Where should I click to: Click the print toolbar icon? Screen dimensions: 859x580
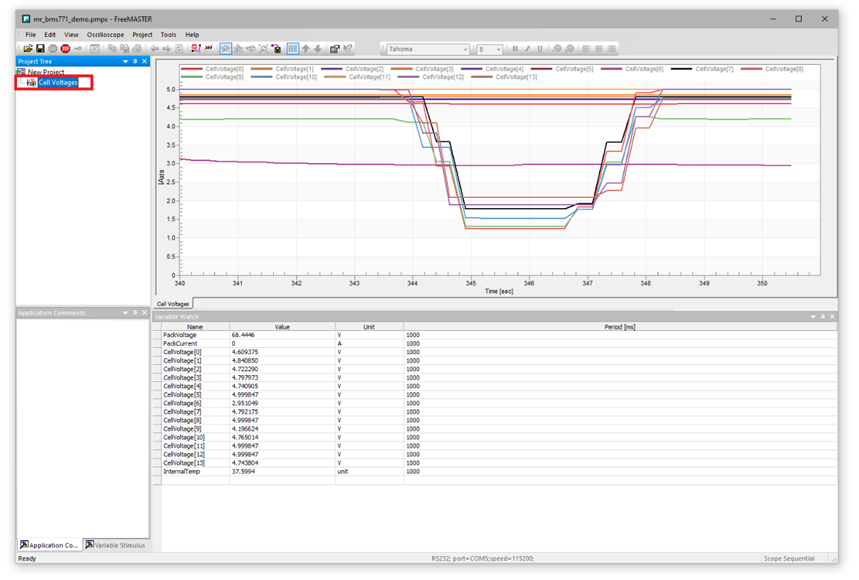[x=137, y=49]
